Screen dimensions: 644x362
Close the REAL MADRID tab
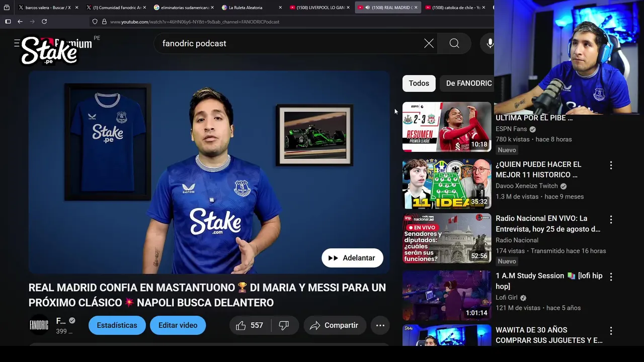click(416, 8)
